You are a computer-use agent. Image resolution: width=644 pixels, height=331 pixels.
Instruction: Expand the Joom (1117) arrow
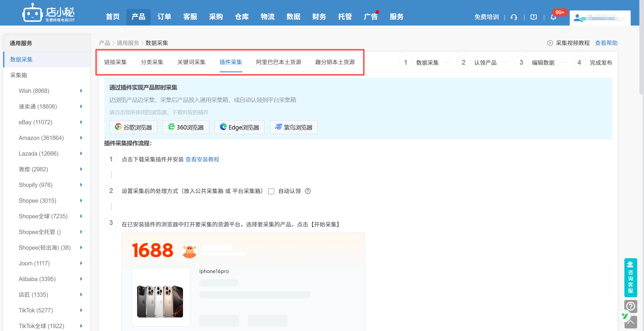point(81,263)
